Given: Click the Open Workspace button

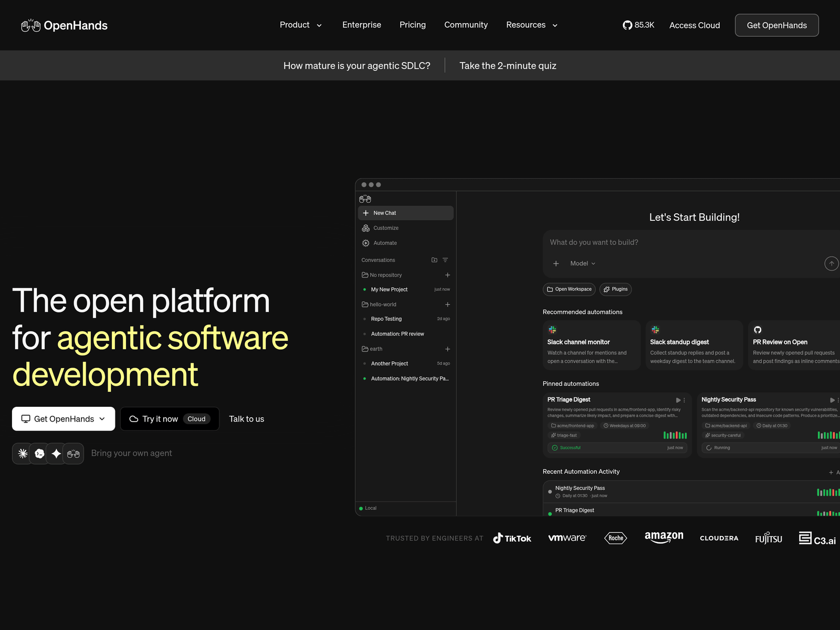Looking at the screenshot, I should 569,289.
